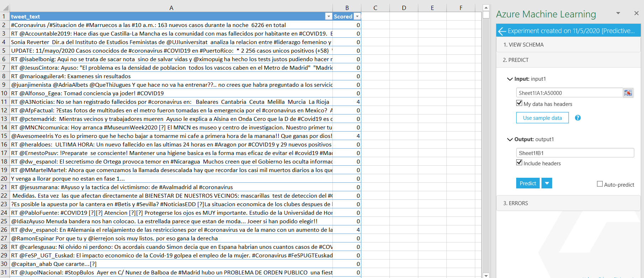Image resolution: width=644 pixels, height=278 pixels.
Task: Click the range selector icon for input
Action: pos(628,93)
